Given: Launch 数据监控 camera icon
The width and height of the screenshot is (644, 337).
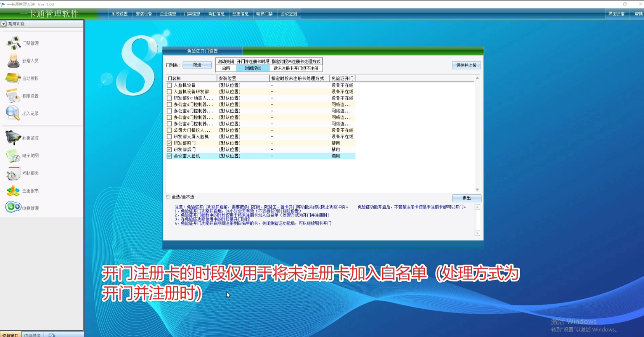Looking at the screenshot, I should click(13, 138).
